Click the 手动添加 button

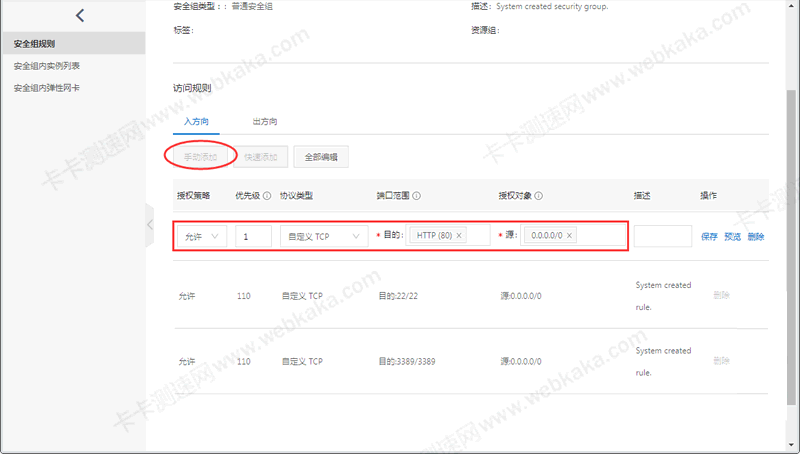(x=200, y=156)
